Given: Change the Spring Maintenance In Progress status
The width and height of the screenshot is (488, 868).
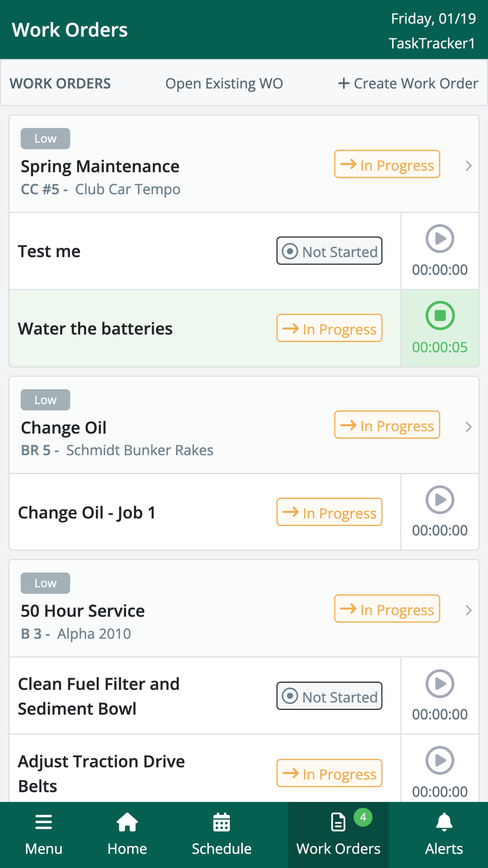Looking at the screenshot, I should (x=387, y=165).
